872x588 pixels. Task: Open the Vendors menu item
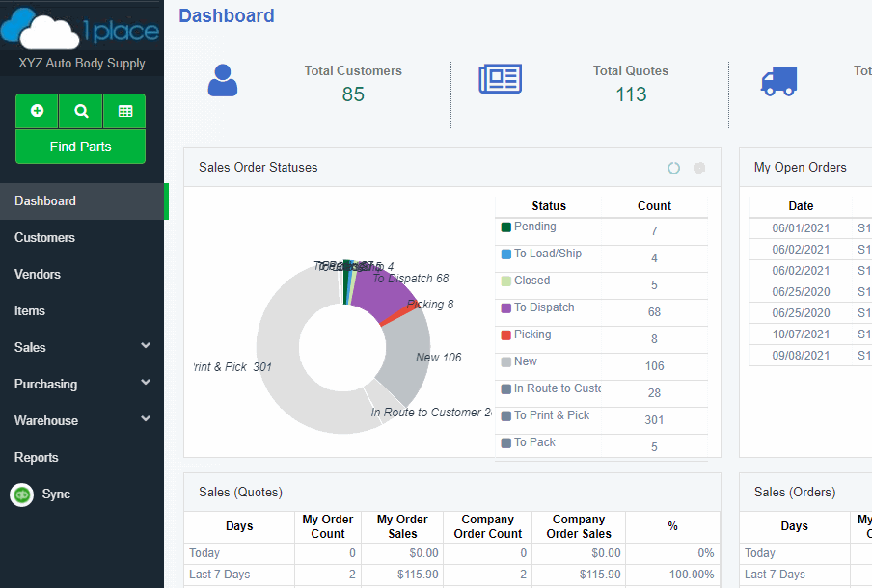coord(38,274)
